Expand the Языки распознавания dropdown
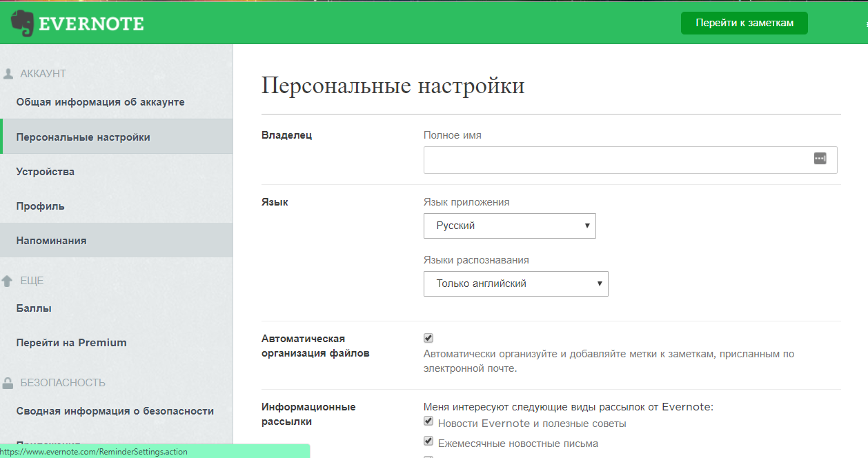The height and width of the screenshot is (458, 868). (x=515, y=283)
